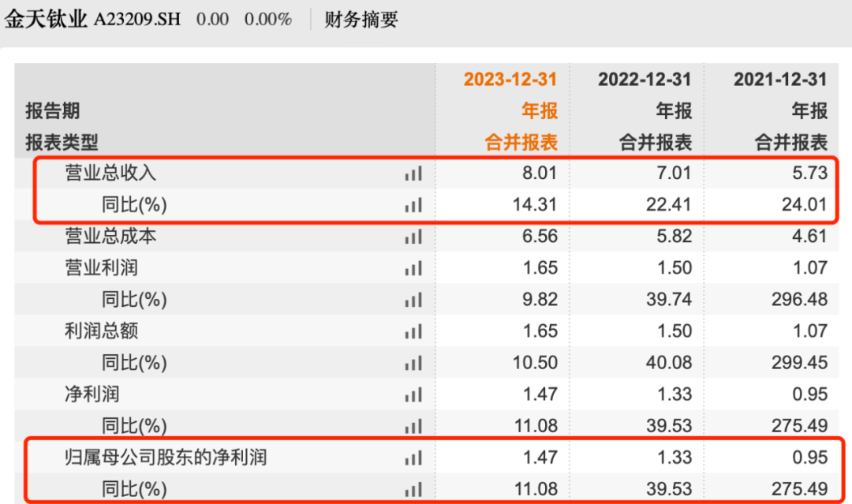Click 年报 under the 2023-12-31 header
Image resolution: width=852 pixels, height=504 pixels.
(x=540, y=110)
